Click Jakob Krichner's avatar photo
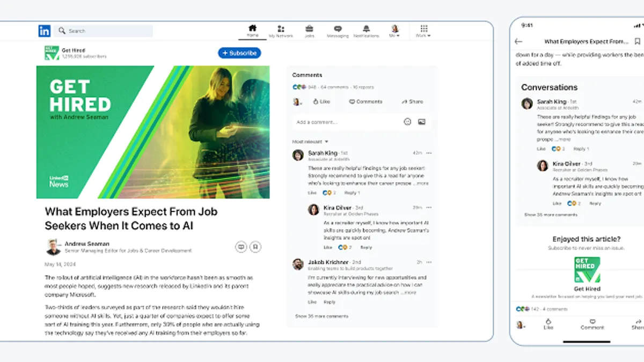The width and height of the screenshot is (644, 362). [298, 264]
